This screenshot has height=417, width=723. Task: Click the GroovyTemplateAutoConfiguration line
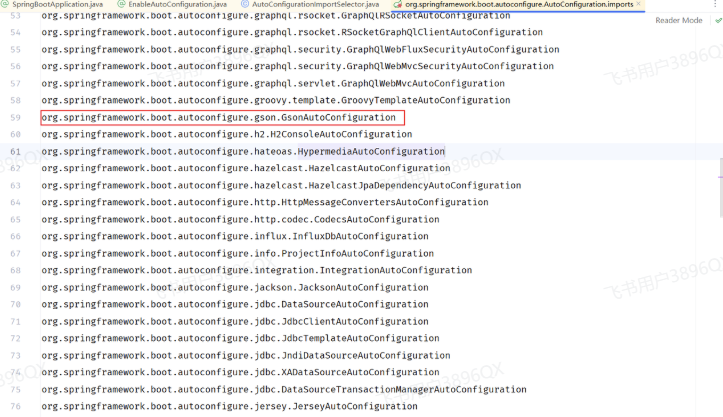click(276, 100)
